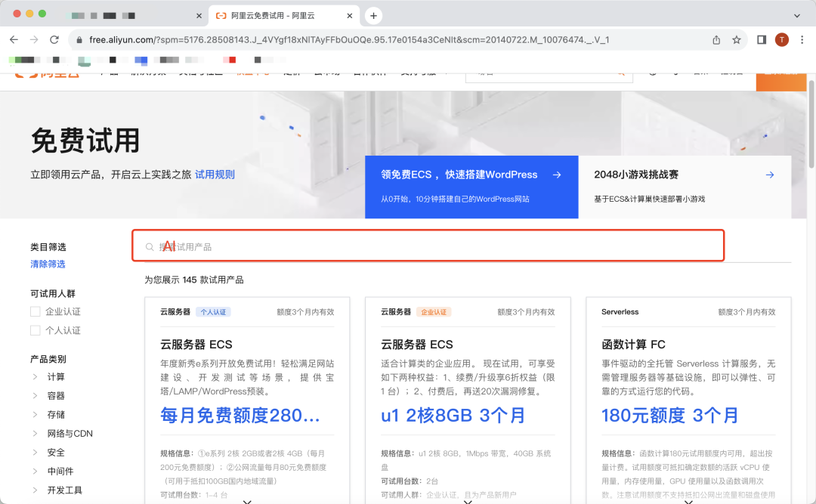
Task: Click the bookmark star in the address bar
Action: (736, 39)
